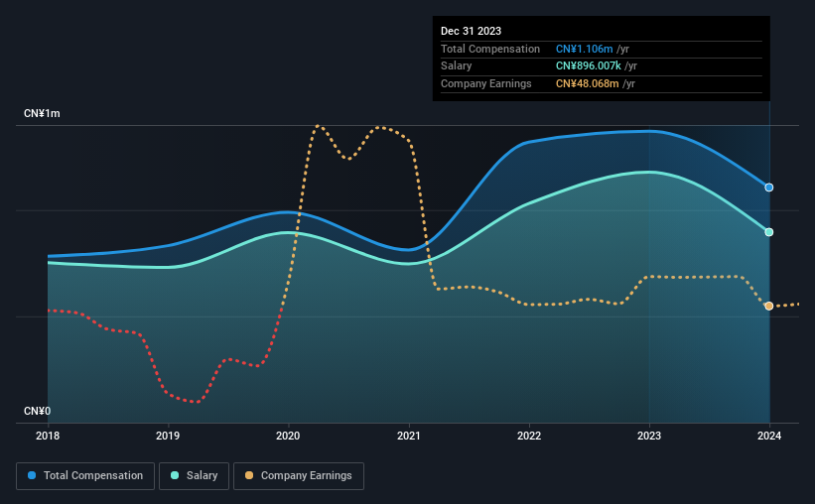Image resolution: width=815 pixels, height=504 pixels.
Task: Select the 2024 x-axis label
Action: click(769, 436)
